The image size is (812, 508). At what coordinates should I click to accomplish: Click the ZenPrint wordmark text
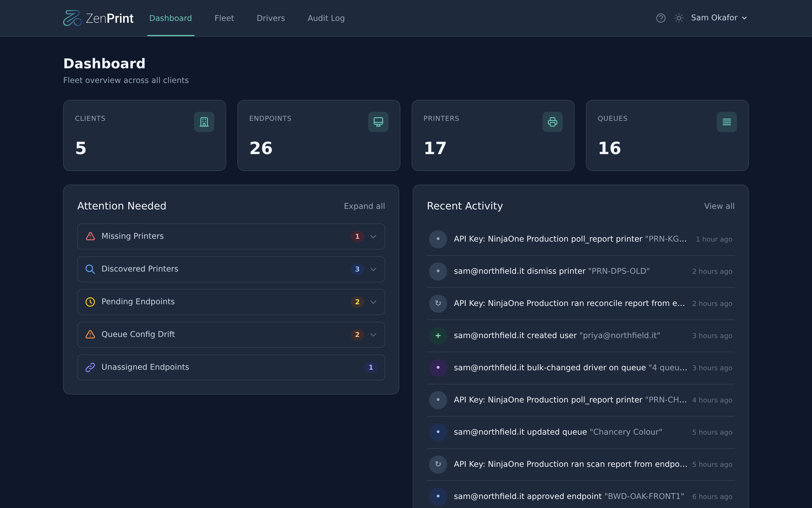coord(110,18)
